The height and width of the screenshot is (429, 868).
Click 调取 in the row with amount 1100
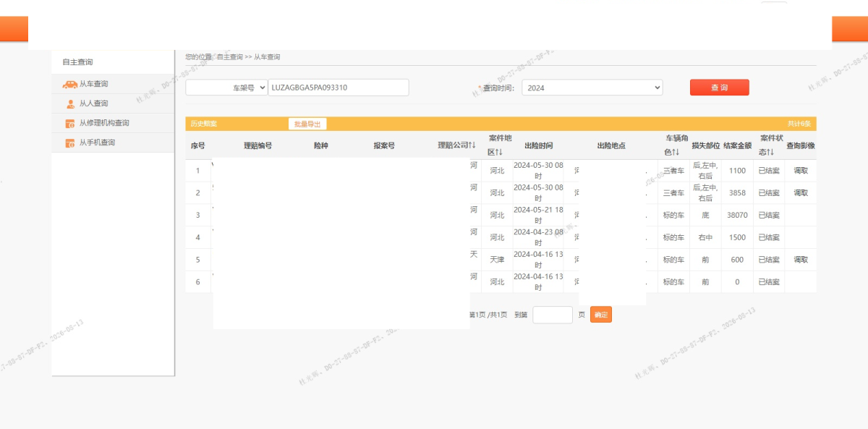(801, 171)
